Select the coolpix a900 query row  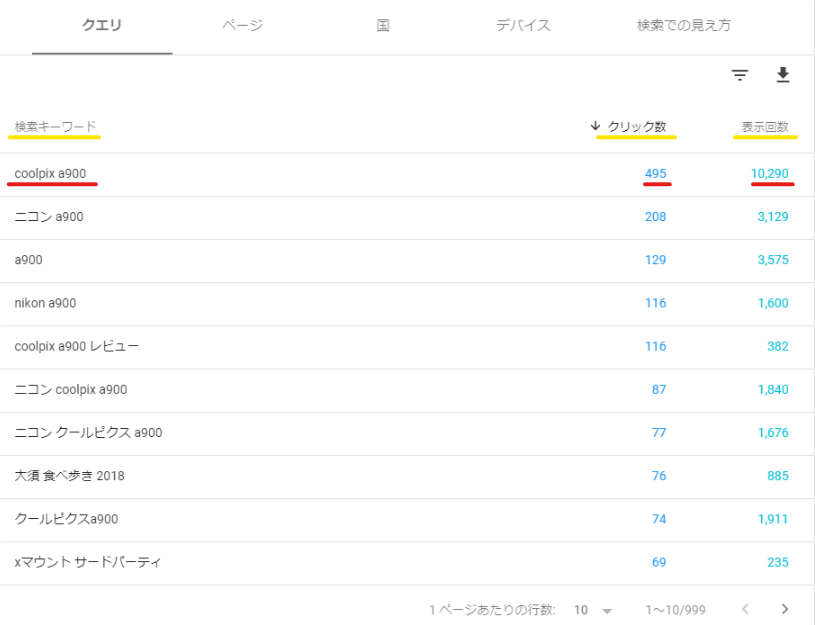(407, 174)
